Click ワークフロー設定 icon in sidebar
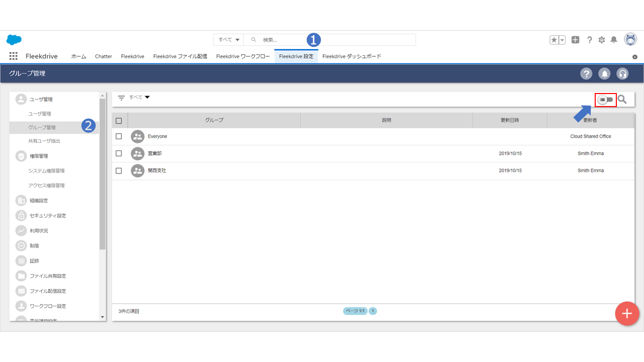 (x=21, y=306)
